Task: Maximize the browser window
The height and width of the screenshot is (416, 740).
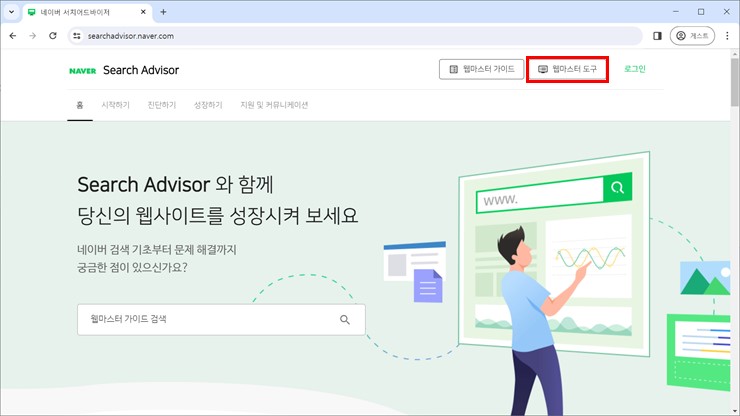Action: pyautogui.click(x=701, y=12)
